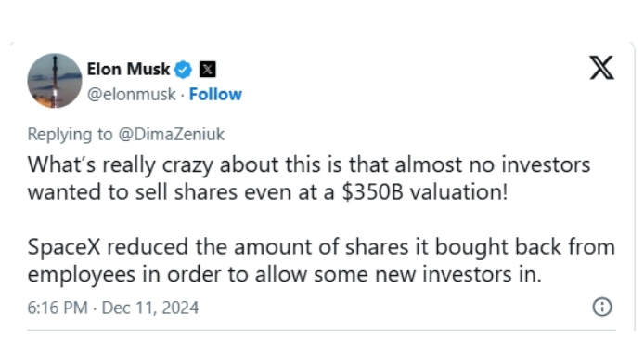
Task: Click the divider line under the timestamp
Action: 322,330
